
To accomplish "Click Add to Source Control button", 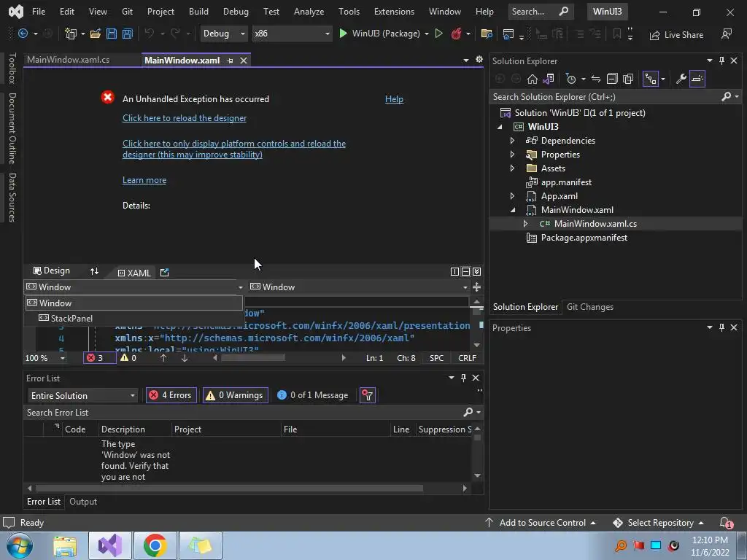I will tap(541, 523).
